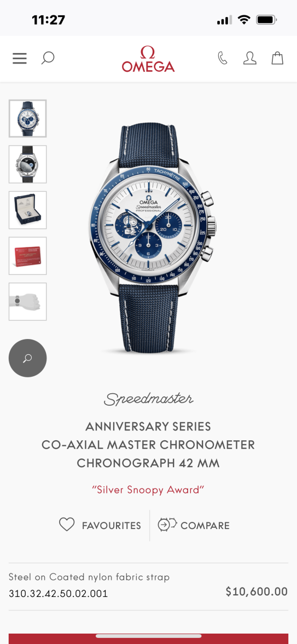
Task: Select the presentation box thumbnail
Action: (x=27, y=210)
